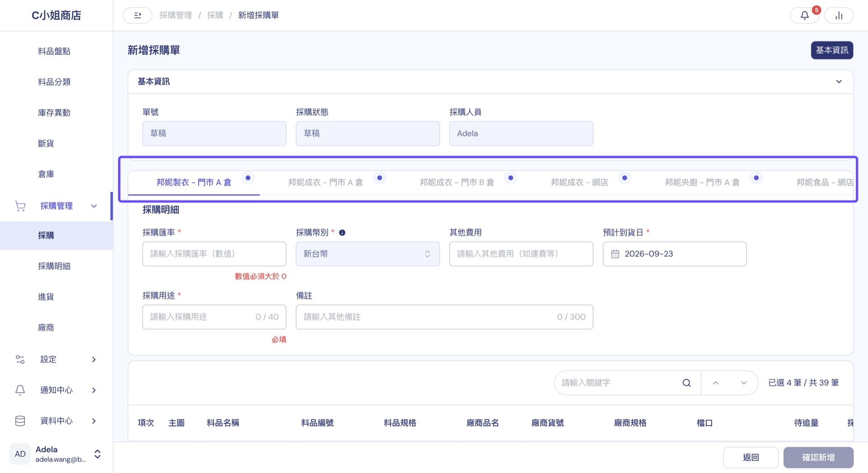Collapse the 採購管理 menu chevron
Image resolution: width=868 pixels, height=473 pixels.
(94, 206)
